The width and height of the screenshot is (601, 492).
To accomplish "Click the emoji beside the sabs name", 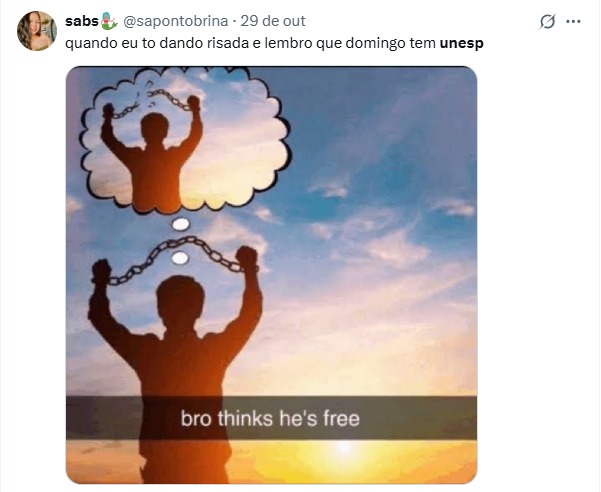I will (109, 21).
